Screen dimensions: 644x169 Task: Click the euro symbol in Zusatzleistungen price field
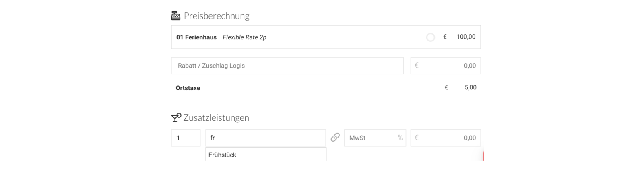[x=417, y=138]
